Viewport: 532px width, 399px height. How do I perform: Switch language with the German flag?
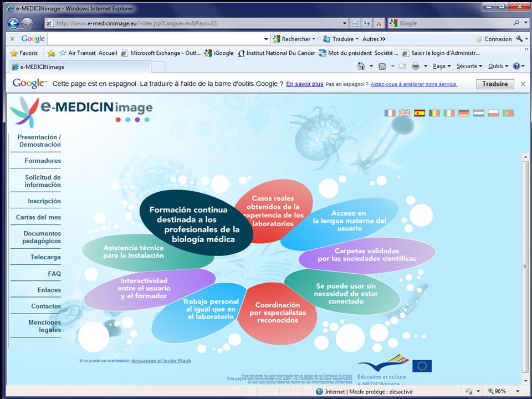[x=464, y=113]
